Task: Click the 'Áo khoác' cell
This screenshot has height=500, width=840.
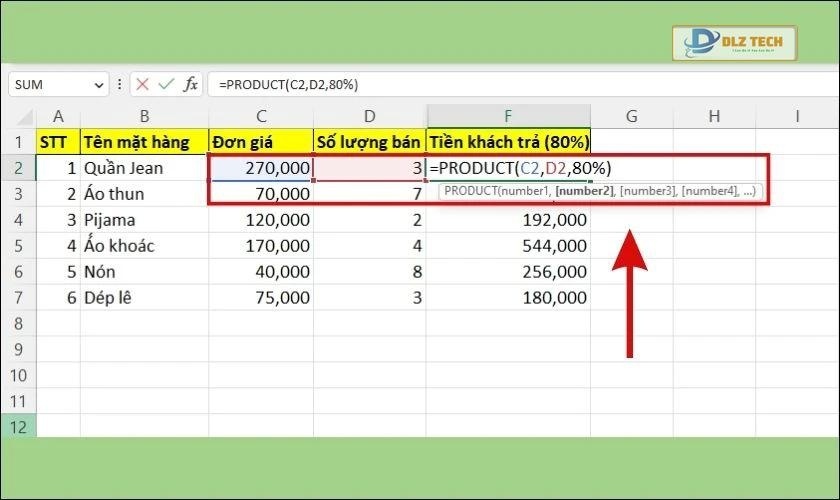Action: click(x=144, y=245)
